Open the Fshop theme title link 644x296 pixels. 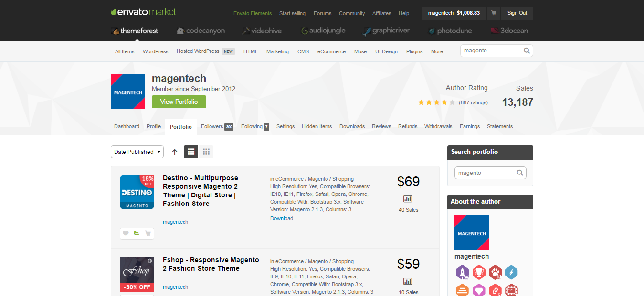click(211, 264)
